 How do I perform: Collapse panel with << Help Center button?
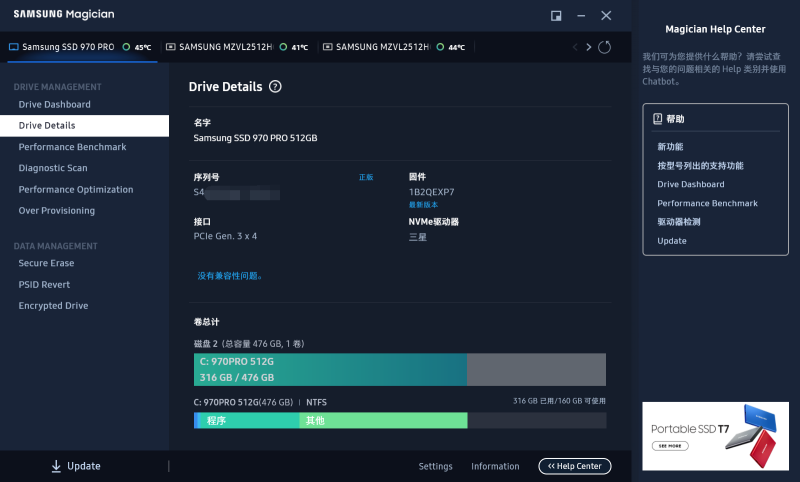tap(574, 466)
